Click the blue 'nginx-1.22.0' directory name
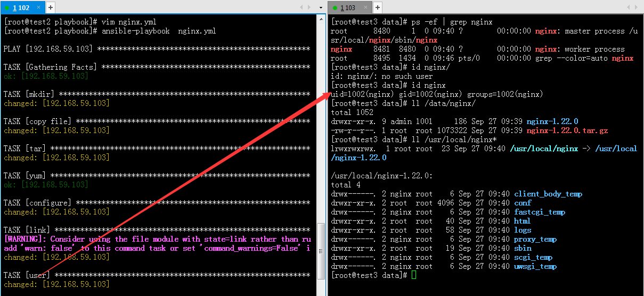Screen dimensions: 644x296 click(552, 121)
